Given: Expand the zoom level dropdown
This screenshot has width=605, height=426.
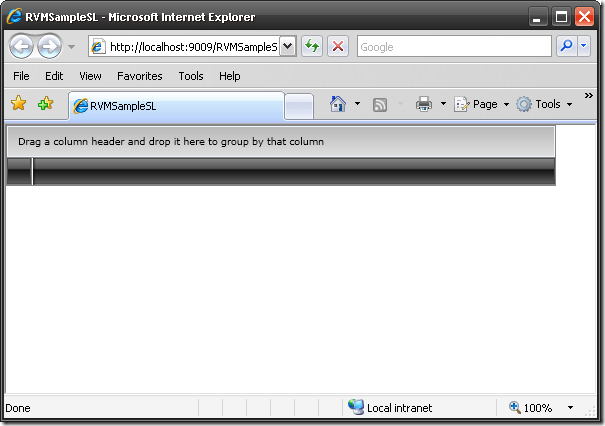Looking at the screenshot, I should [570, 408].
